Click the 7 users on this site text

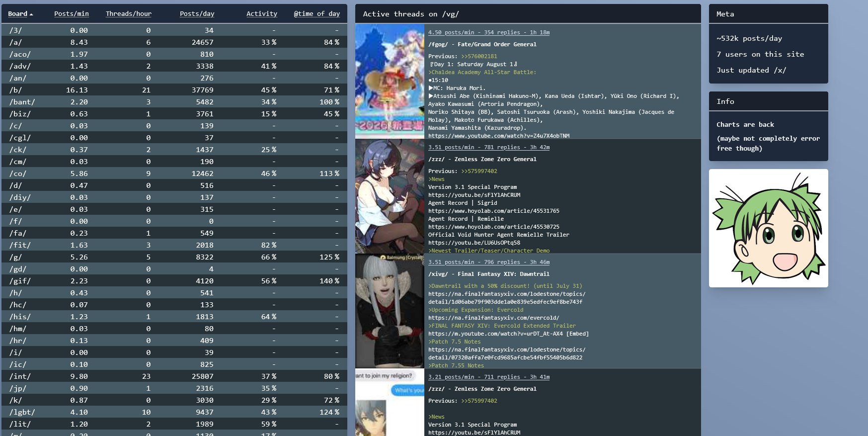[x=760, y=54]
